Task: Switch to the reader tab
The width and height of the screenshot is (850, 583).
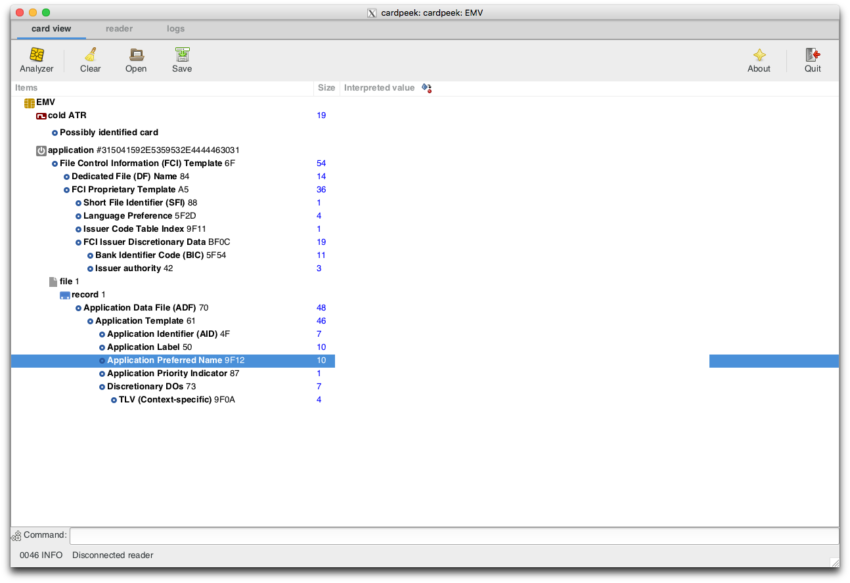Action: coord(119,29)
